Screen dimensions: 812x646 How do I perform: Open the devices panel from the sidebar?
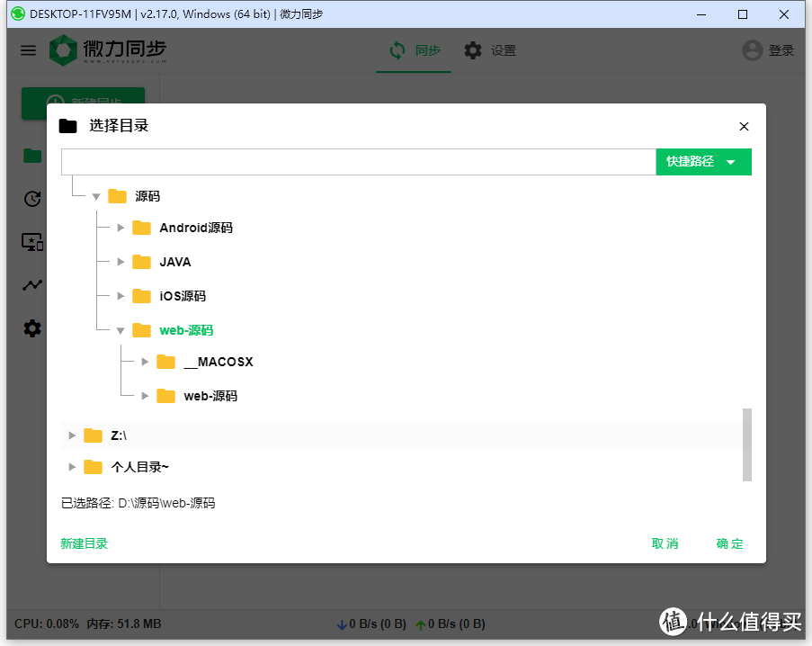click(32, 242)
